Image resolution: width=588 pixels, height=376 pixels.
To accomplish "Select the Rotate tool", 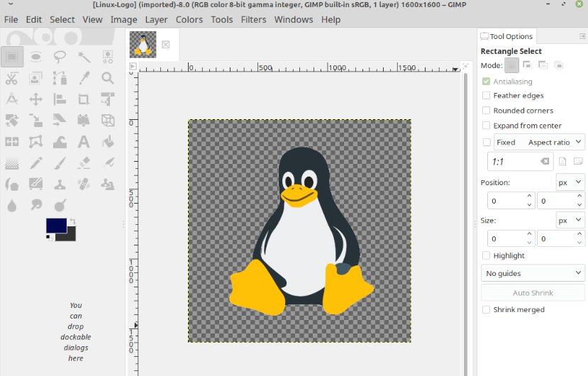I will (12, 121).
